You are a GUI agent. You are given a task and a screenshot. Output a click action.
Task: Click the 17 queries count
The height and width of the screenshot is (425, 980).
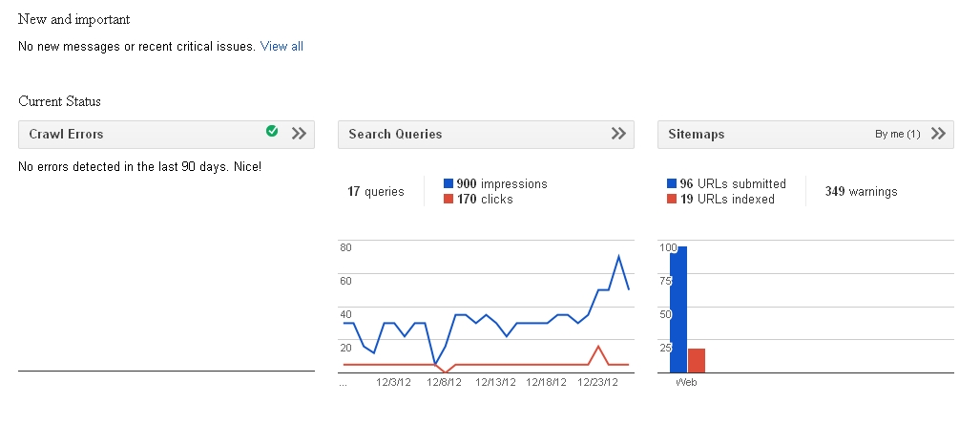coord(375,191)
